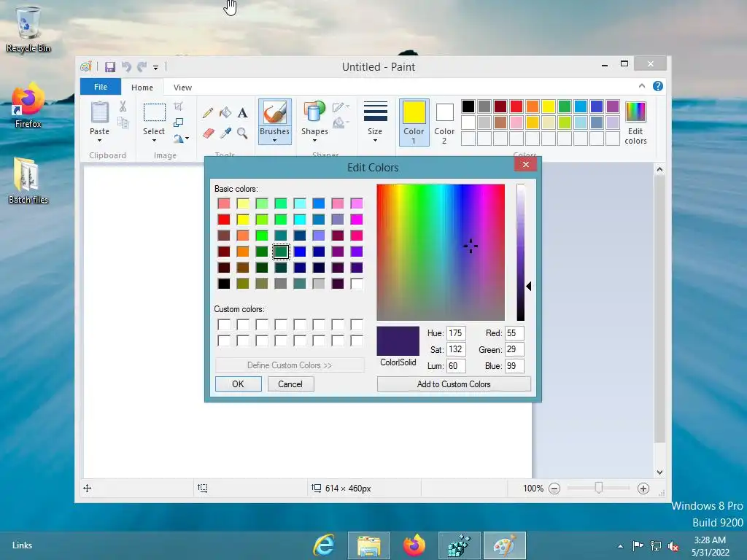This screenshot has height=560, width=747.
Task: Select the Text tool (letter A)
Action: pos(242,112)
